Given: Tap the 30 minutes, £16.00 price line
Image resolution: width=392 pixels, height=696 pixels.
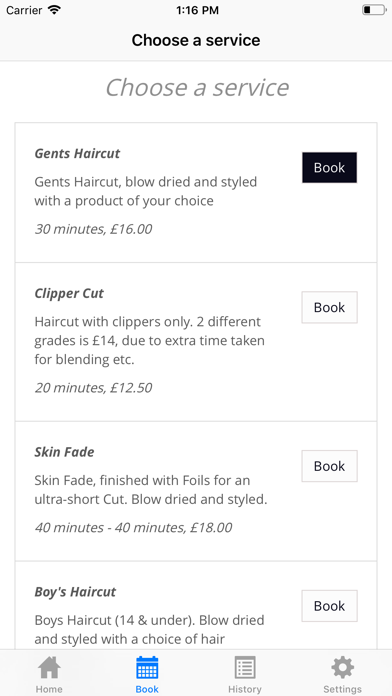Looking at the screenshot, I should [x=93, y=229].
